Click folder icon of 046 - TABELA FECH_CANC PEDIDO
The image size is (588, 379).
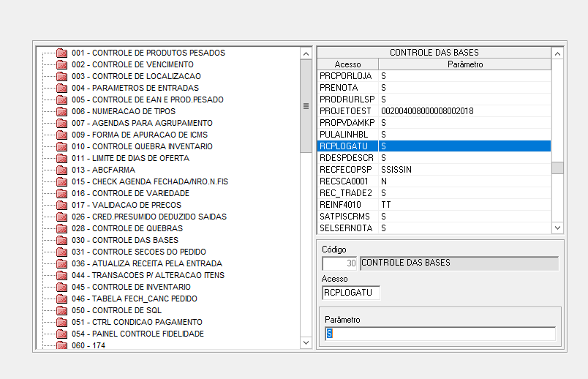(61, 299)
